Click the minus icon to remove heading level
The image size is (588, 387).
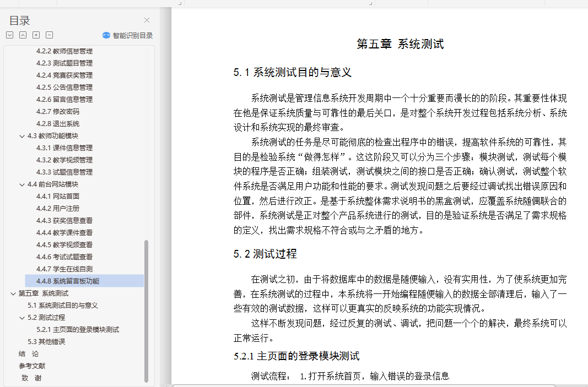[49, 35]
